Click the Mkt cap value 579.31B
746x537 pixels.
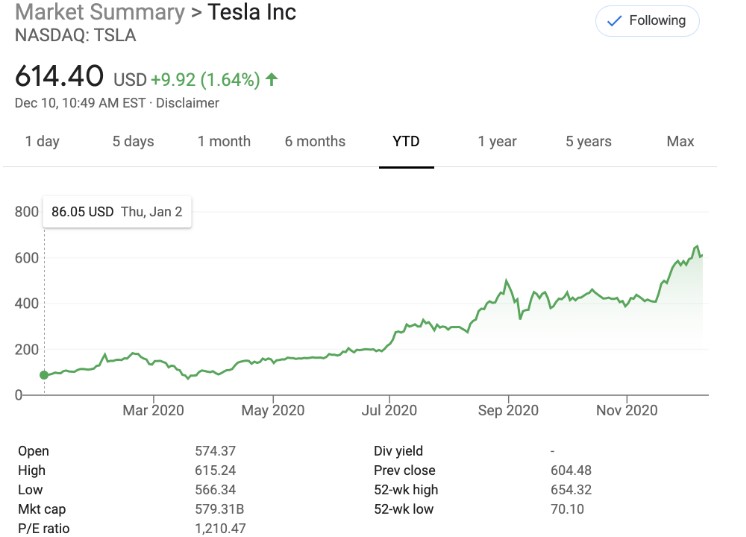point(221,509)
